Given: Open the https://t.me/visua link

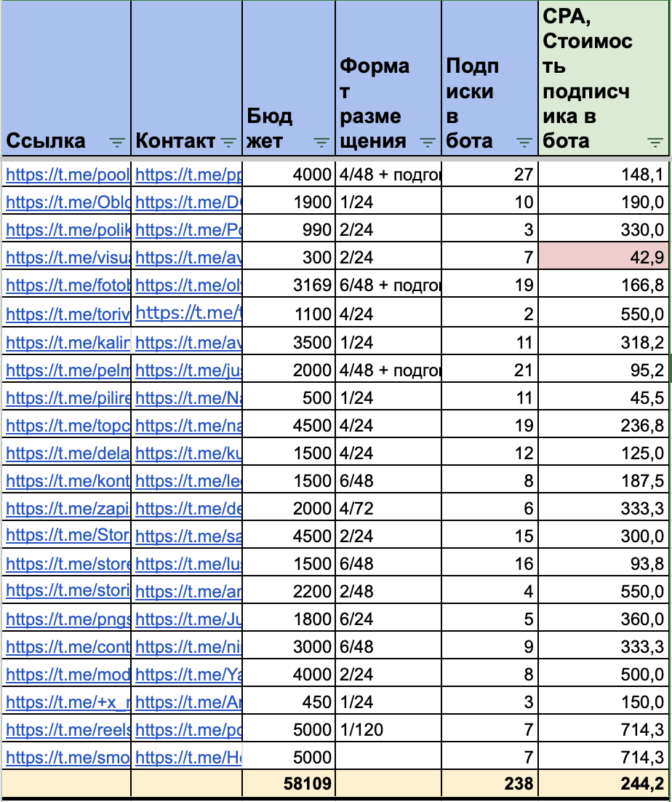Looking at the screenshot, I should [x=68, y=258].
